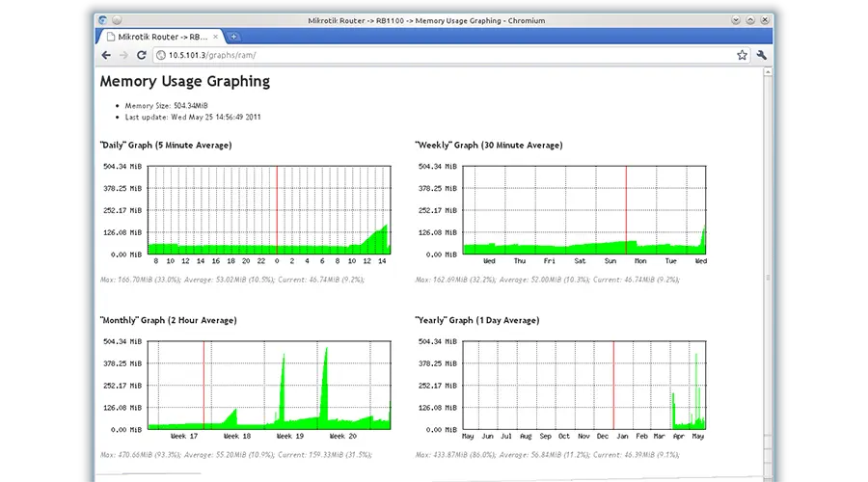Click the Weekly stats line with Max: 162.69MiB
The width and height of the screenshot is (868, 482).
click(x=548, y=280)
